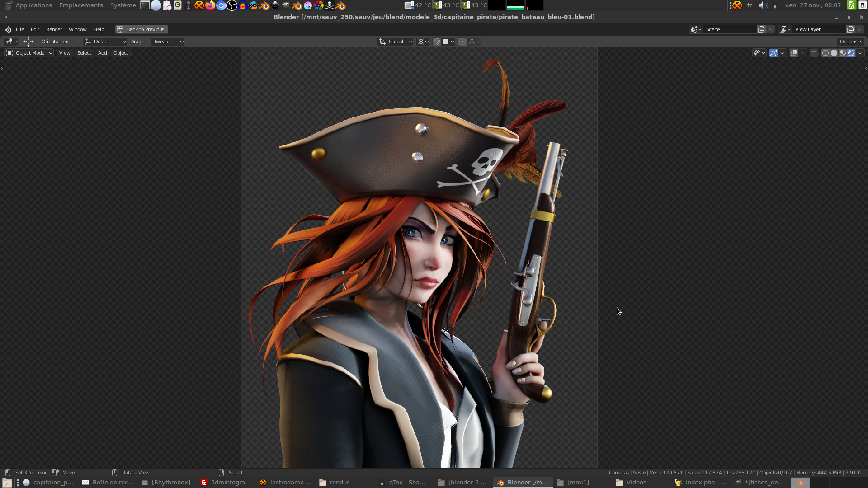Launch Inkscape from top panel

(275, 5)
